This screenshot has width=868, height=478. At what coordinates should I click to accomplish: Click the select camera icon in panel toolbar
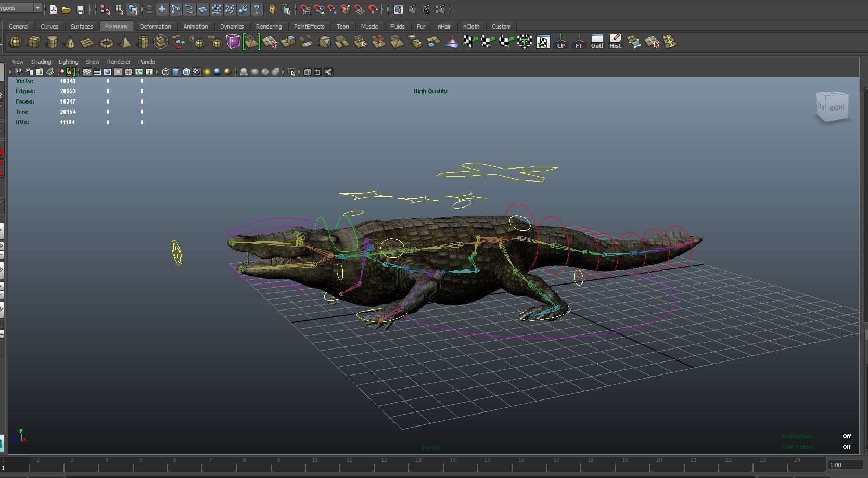click(x=18, y=72)
